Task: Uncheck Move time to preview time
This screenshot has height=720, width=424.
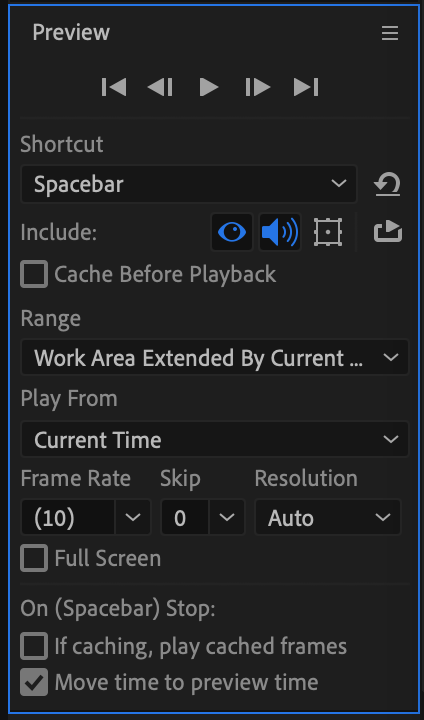Action: [x=34, y=682]
